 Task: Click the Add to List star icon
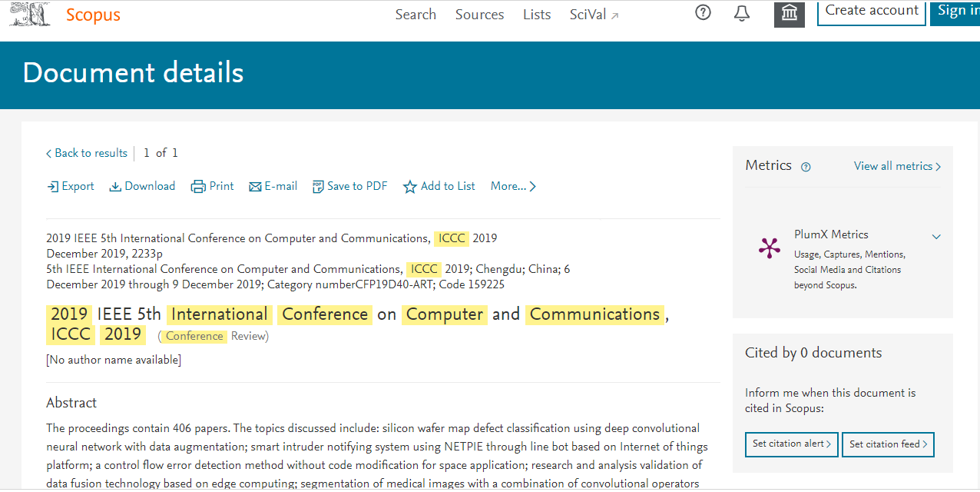point(410,187)
